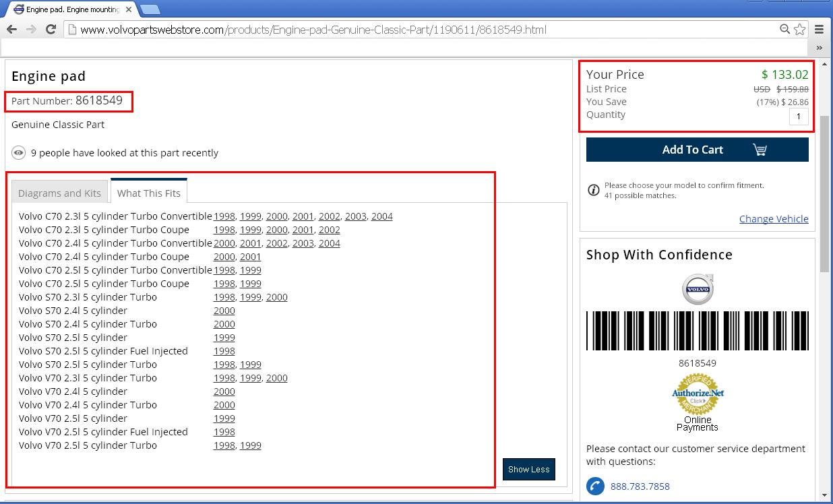Click the browser forward arrow
Image resolution: width=833 pixels, height=504 pixels.
pyautogui.click(x=31, y=30)
